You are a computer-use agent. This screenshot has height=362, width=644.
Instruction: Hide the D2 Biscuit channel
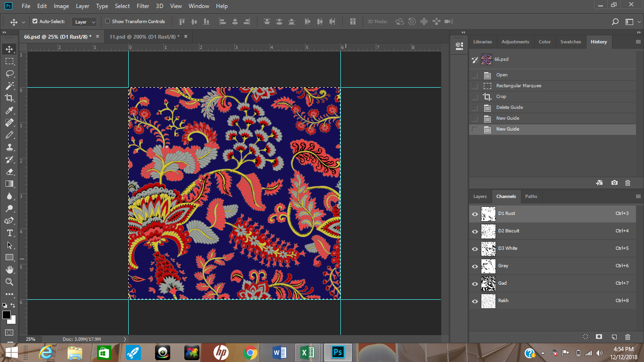pos(475,231)
